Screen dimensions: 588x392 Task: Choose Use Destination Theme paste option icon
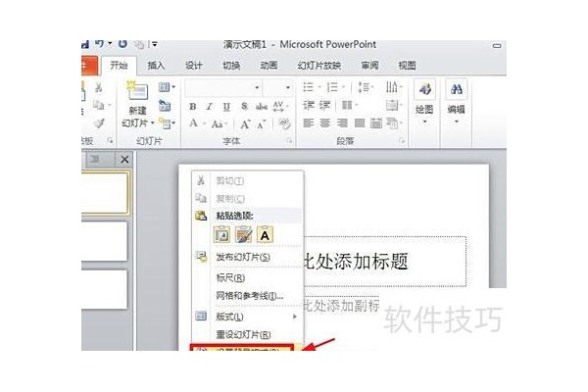tap(221, 234)
